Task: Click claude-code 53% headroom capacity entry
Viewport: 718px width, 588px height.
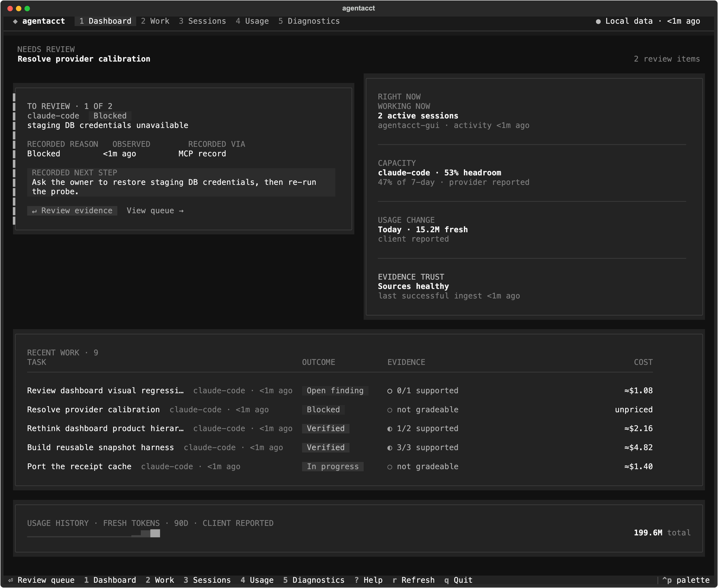Action: [x=439, y=173]
